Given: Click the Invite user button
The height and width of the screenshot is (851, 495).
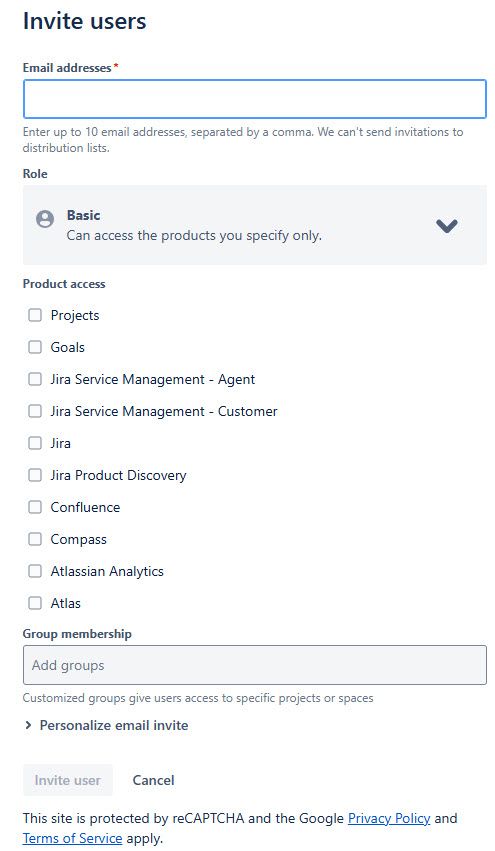Looking at the screenshot, I should point(67,780).
